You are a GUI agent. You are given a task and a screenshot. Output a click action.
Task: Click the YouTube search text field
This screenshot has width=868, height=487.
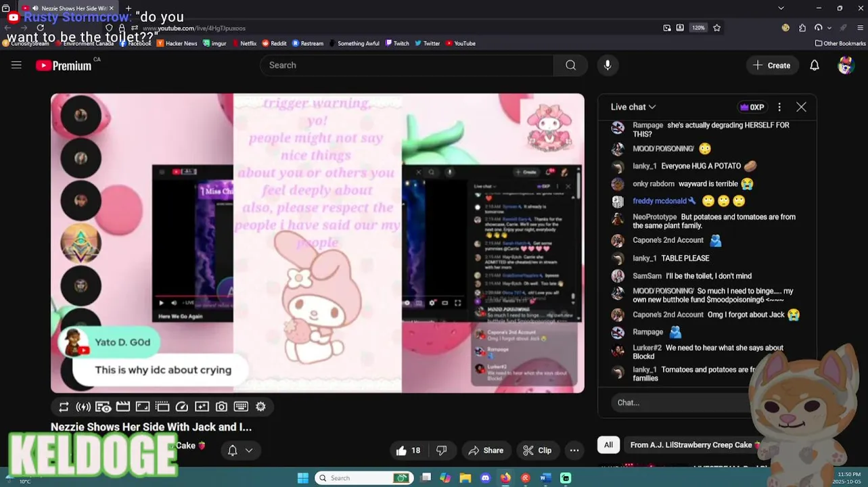(407, 65)
